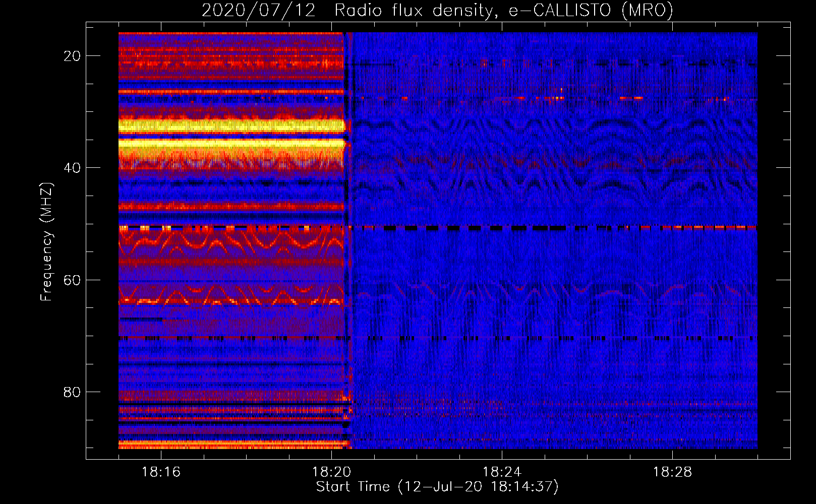Viewport: 816px width, 504px height.
Task: Select the '18:16' time axis label
Action: pyautogui.click(x=161, y=472)
